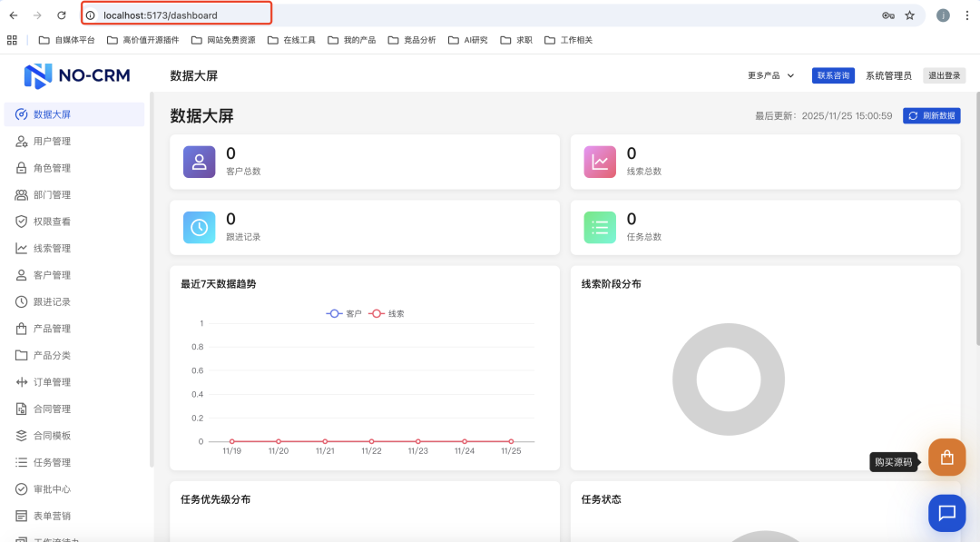Click the 11/22 data point on trend chart
Screen dimensions: 980x542
click(371, 441)
